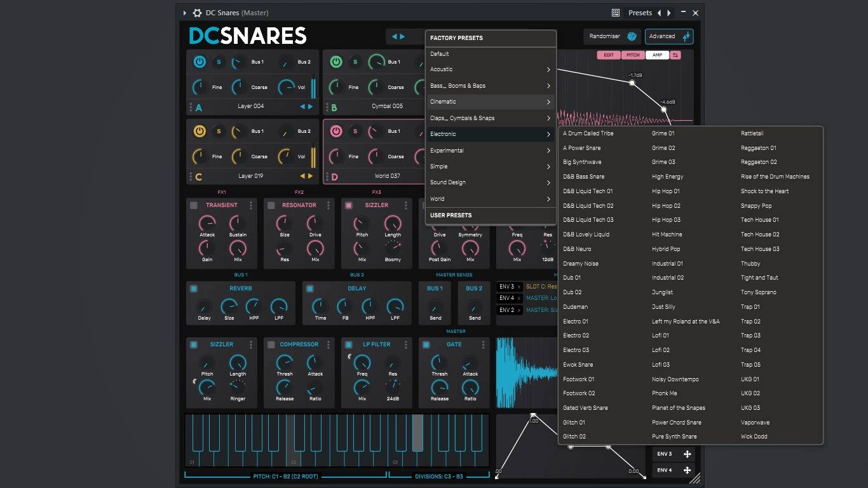
Task: Disable the Gate module
Action: [x=426, y=344]
